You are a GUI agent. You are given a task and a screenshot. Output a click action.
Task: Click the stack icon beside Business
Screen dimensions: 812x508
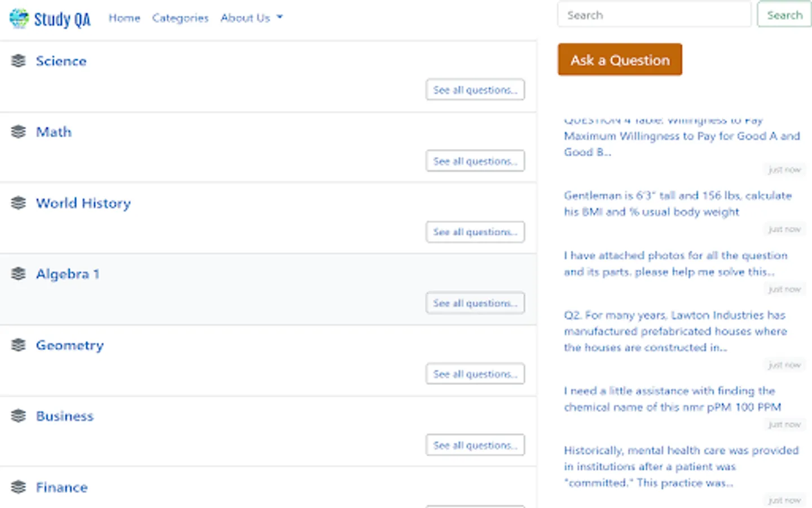(19, 416)
